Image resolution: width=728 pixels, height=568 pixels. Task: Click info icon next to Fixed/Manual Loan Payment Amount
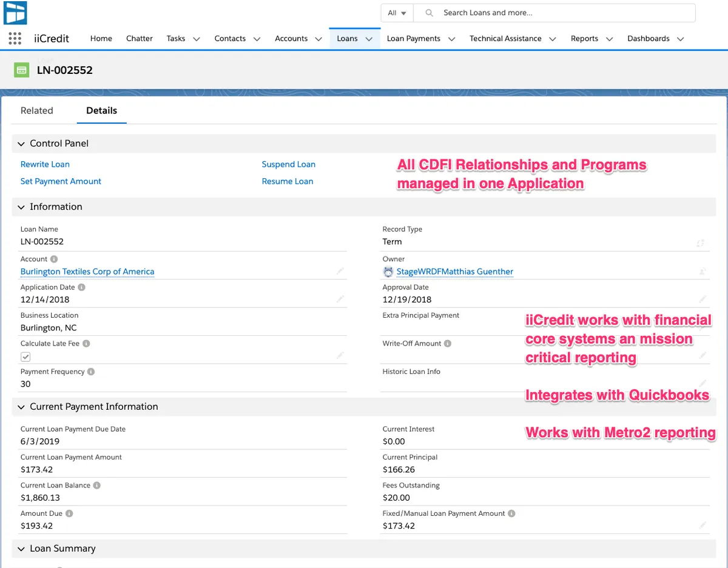click(512, 513)
